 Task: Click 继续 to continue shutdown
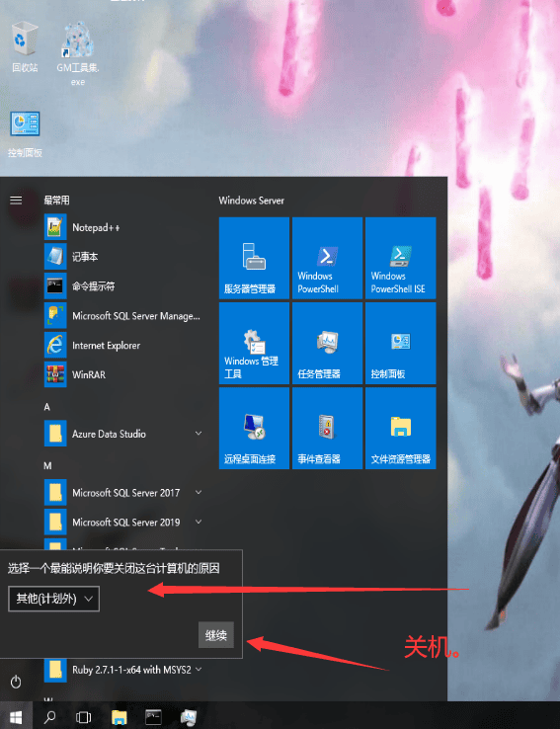point(216,635)
